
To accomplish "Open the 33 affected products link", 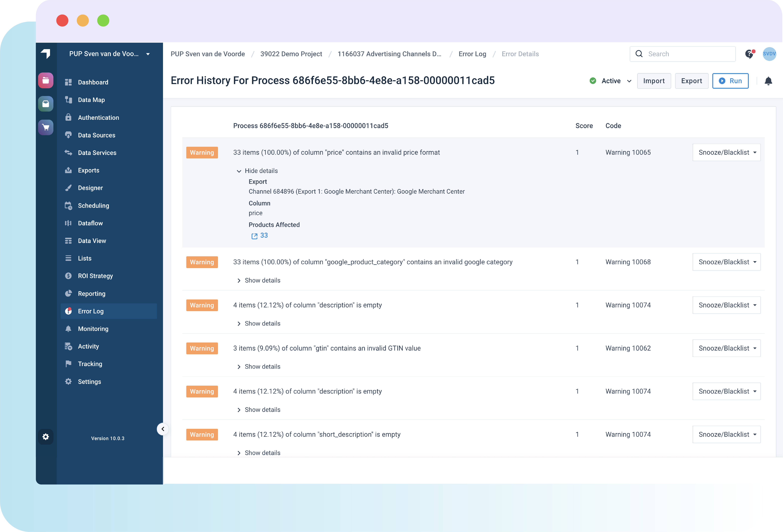I will pyautogui.click(x=259, y=235).
